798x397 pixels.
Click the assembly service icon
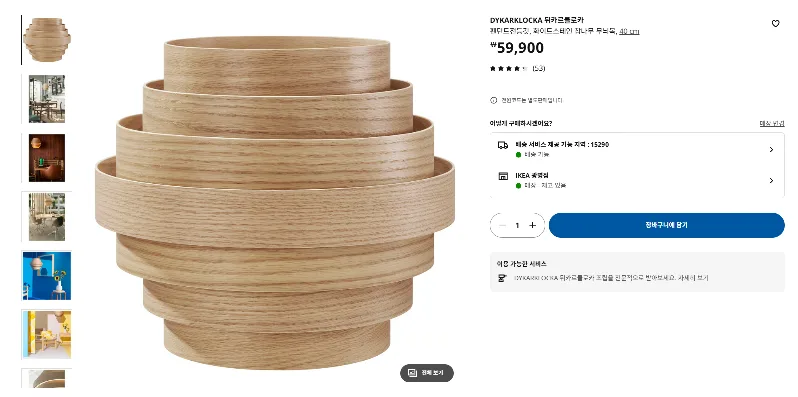click(502, 278)
